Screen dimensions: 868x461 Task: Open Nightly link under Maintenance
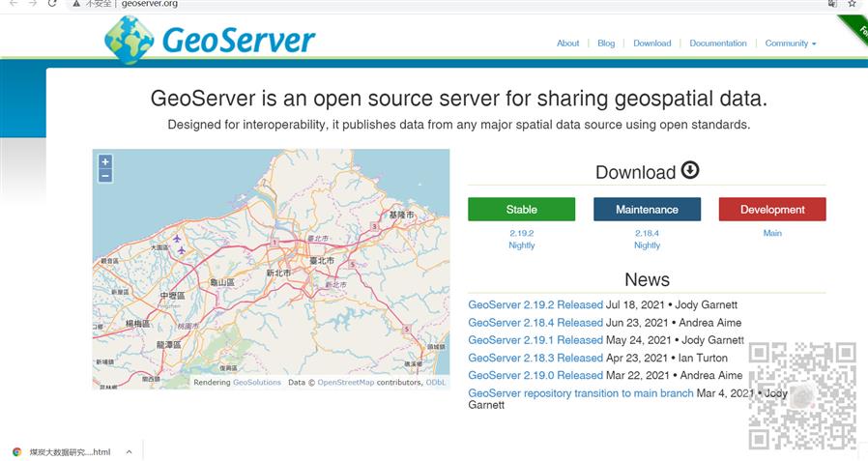(x=647, y=245)
